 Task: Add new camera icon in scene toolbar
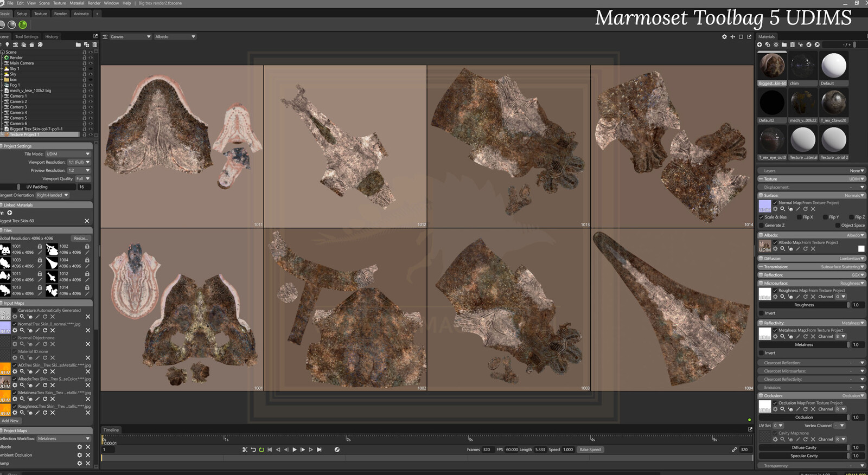[15, 44]
